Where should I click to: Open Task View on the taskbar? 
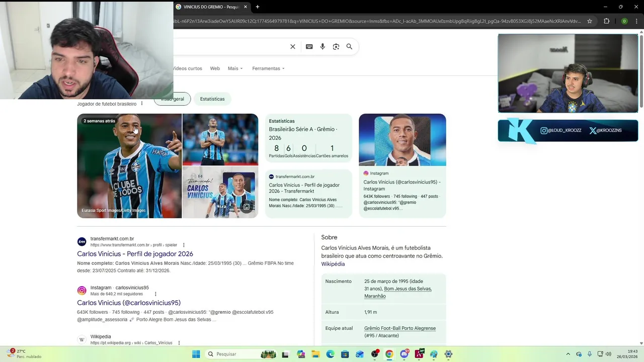(x=286, y=354)
